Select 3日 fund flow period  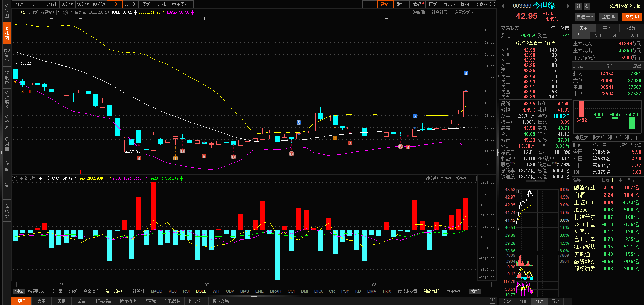pyautogui.click(x=598, y=35)
